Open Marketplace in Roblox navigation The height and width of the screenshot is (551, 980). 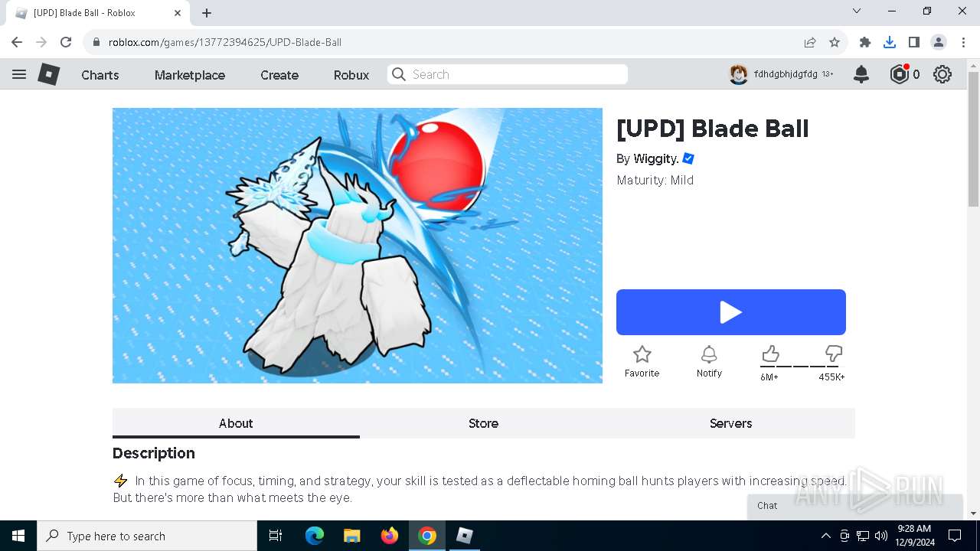tap(190, 75)
